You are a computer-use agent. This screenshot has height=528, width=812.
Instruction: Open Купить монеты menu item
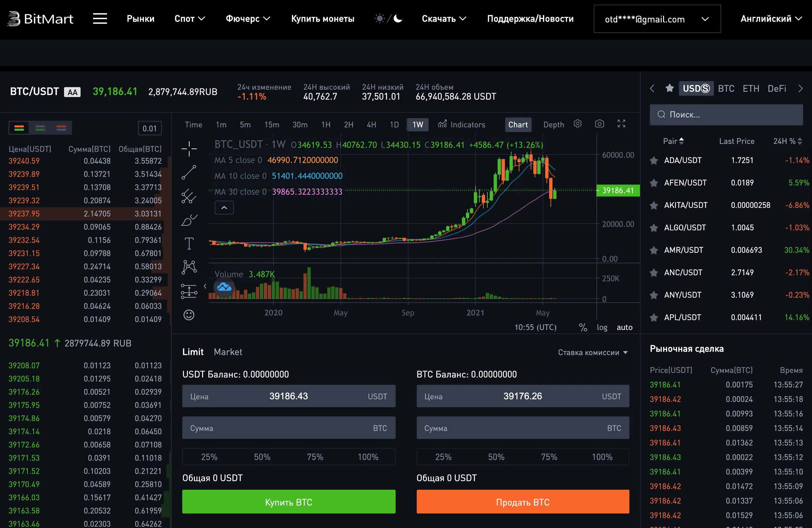click(x=323, y=18)
